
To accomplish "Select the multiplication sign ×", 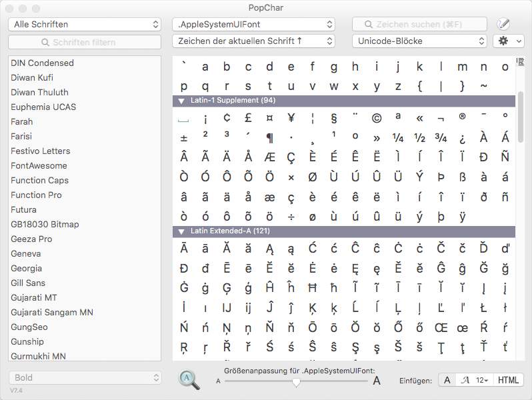I will [291, 177].
